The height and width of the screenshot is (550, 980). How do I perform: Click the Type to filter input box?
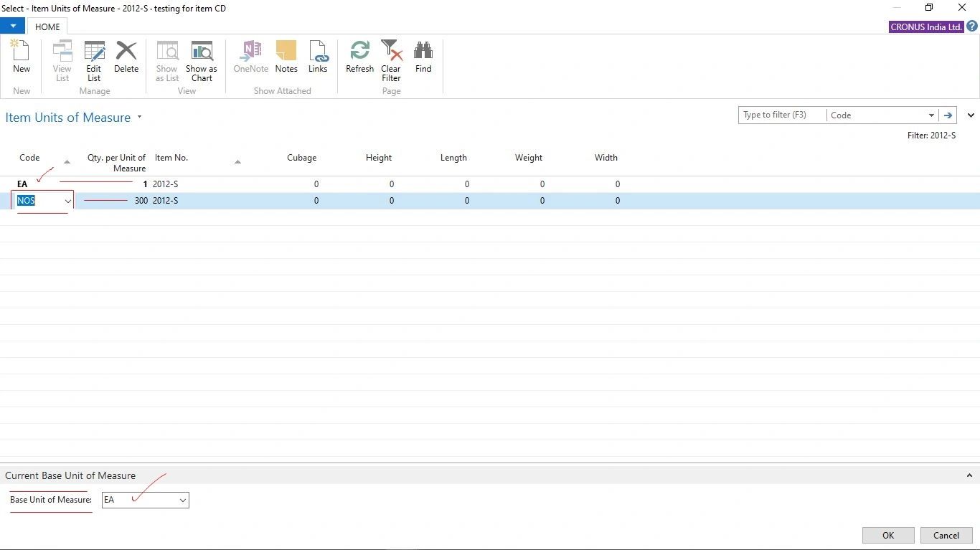(782, 115)
